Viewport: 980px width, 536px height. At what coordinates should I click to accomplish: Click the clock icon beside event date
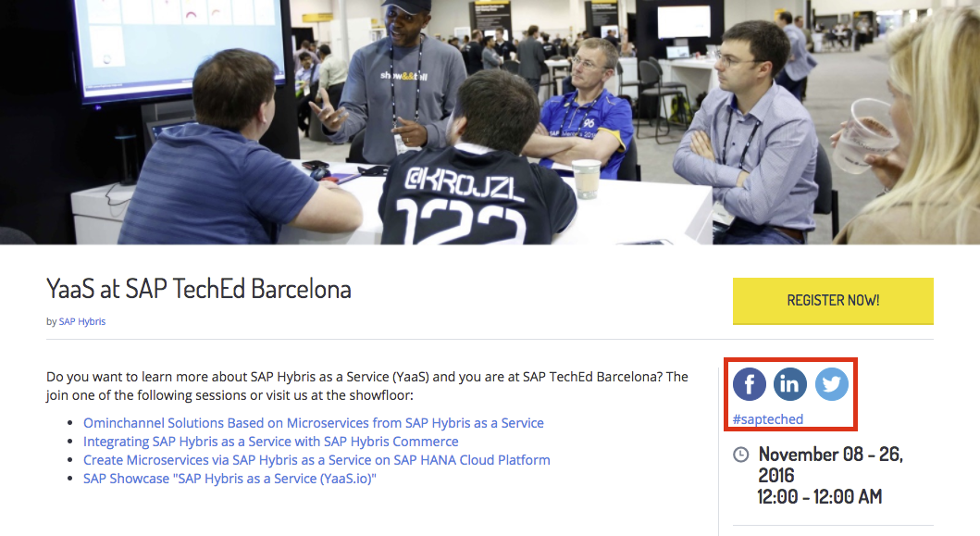[x=740, y=455]
